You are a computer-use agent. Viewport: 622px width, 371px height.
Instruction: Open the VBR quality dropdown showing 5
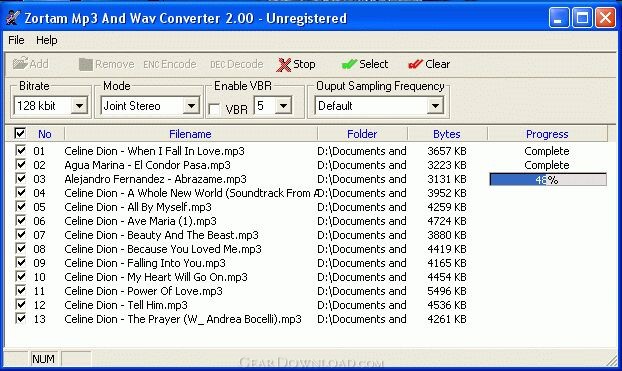(x=283, y=106)
